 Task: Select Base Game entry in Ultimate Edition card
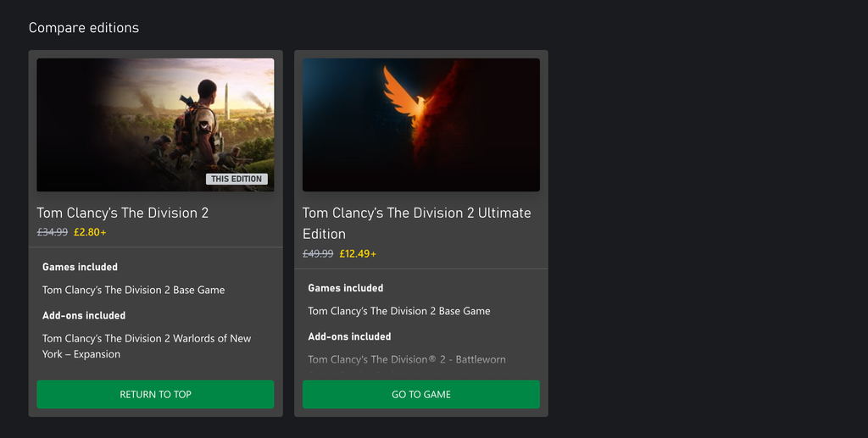[x=398, y=311]
